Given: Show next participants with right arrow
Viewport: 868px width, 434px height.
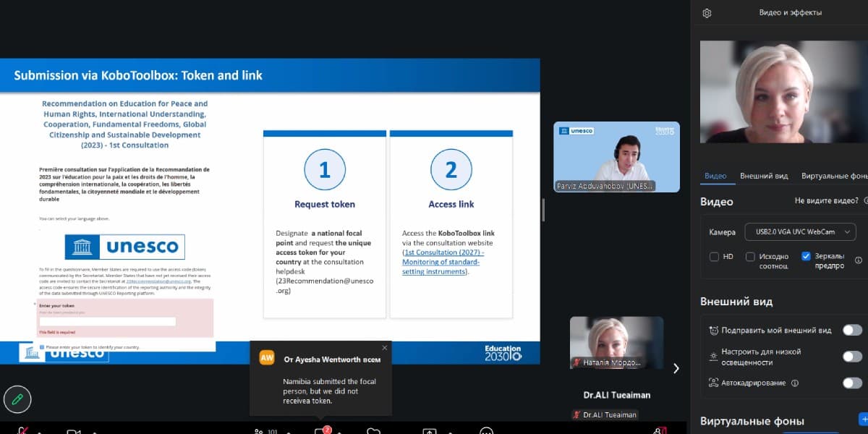Looking at the screenshot, I should (x=676, y=368).
